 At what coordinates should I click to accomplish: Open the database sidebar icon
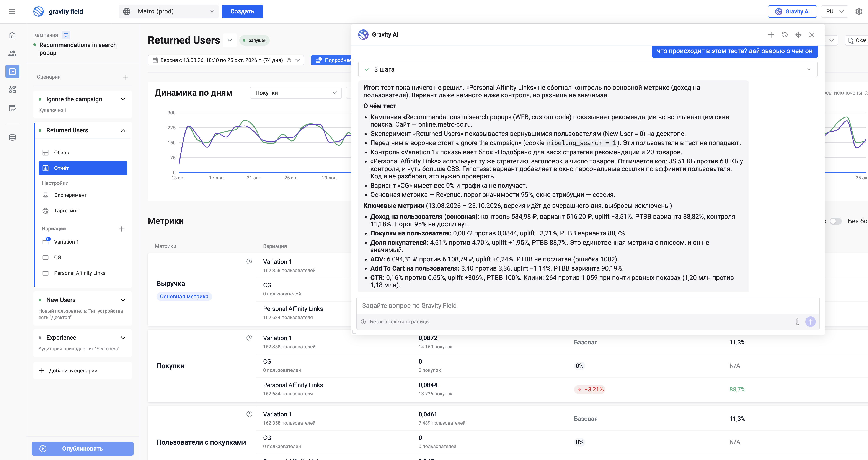pos(13,137)
